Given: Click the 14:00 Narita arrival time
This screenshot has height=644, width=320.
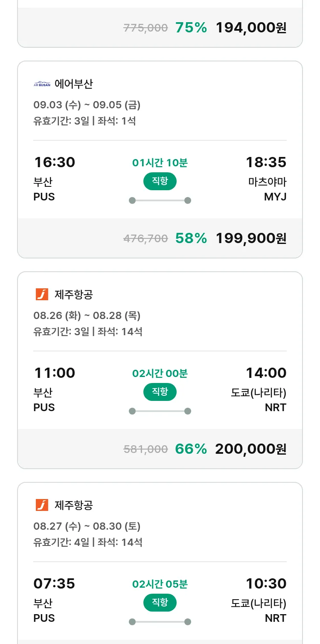Looking at the screenshot, I should 266,373.
